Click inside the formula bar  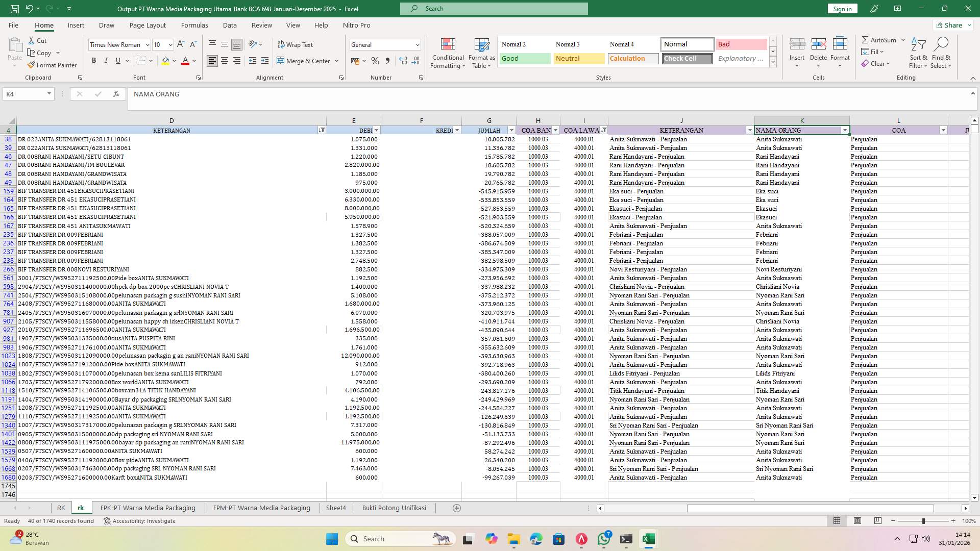click(357, 94)
